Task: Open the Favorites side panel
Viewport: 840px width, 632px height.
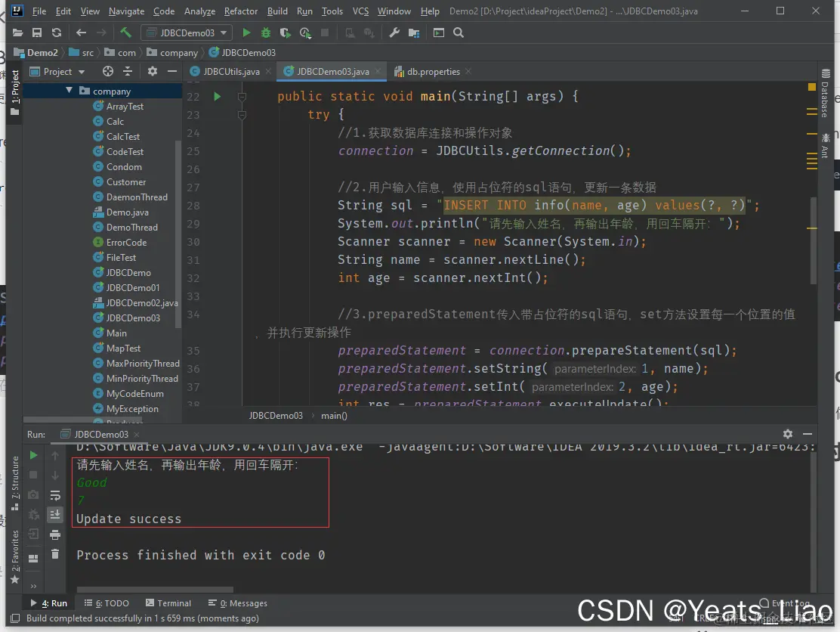Action: click(15, 557)
